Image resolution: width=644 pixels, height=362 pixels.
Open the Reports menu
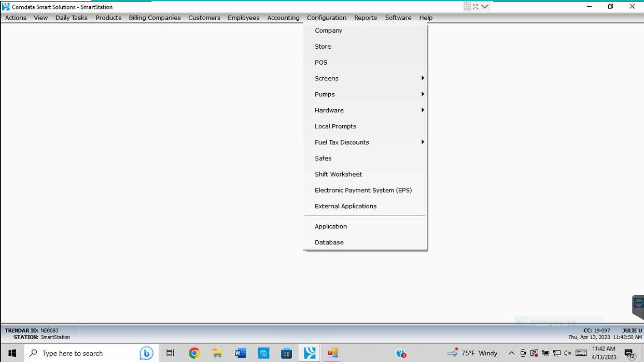[x=366, y=18]
